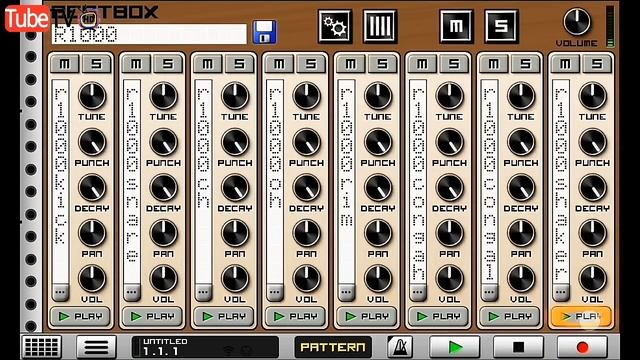Click the kick channel Vol knob
This screenshot has width=640, height=360.
92,279
